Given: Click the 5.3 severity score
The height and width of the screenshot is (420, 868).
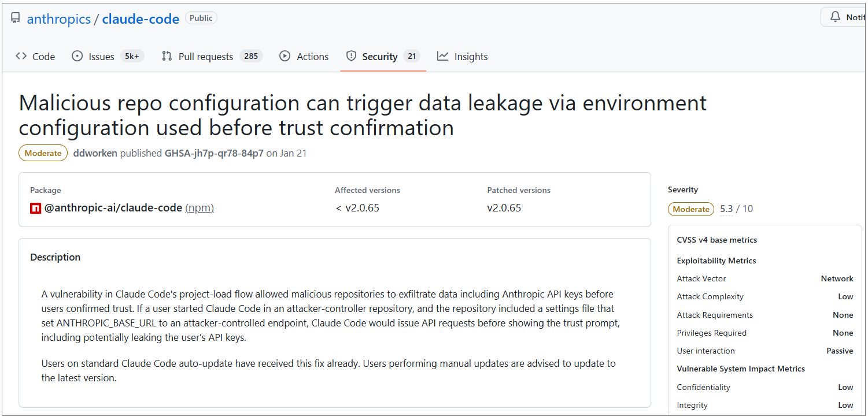Looking at the screenshot, I should 726,209.
